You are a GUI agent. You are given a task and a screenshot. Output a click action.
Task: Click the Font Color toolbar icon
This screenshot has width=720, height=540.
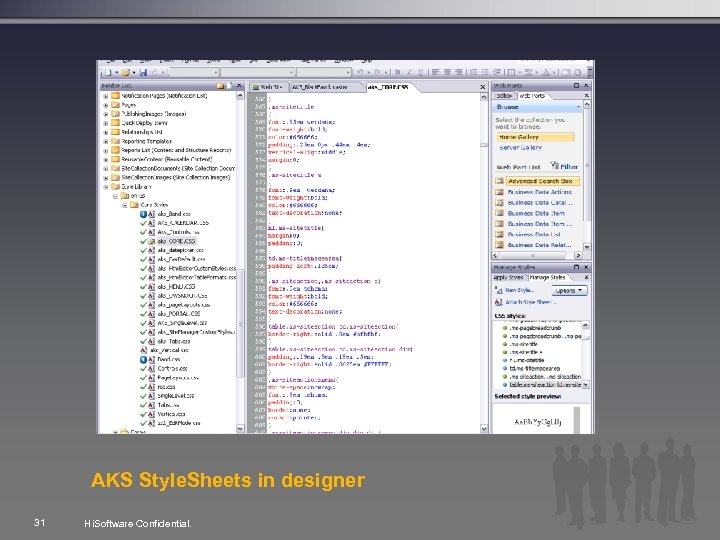546,72
